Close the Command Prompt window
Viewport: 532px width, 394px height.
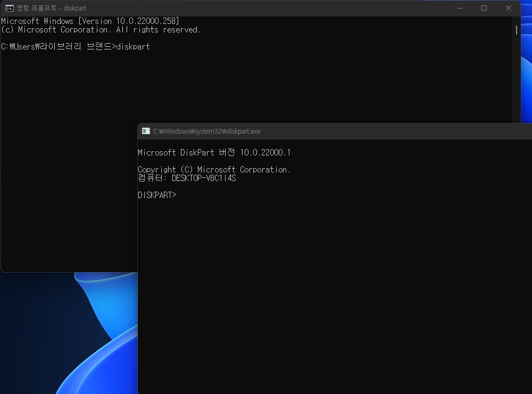(508, 8)
